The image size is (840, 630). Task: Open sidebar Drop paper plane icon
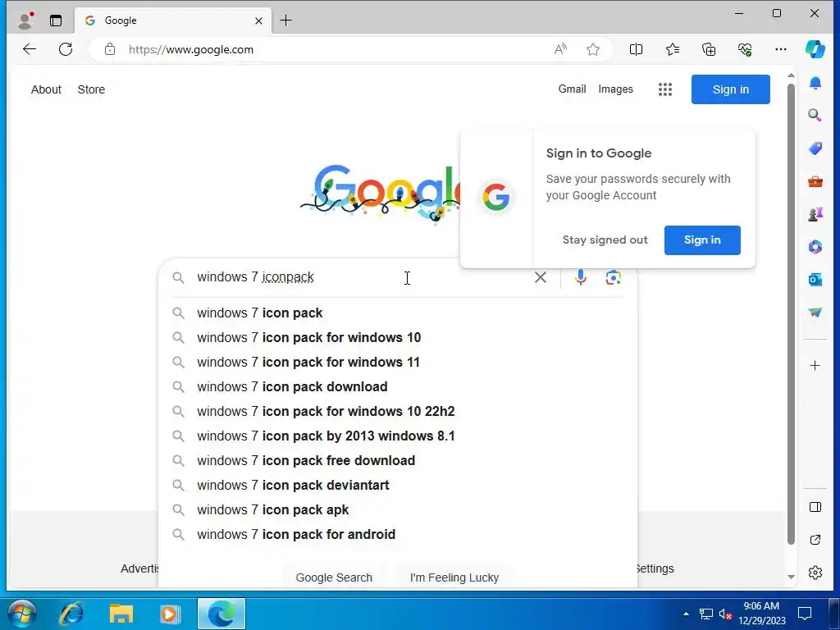(815, 313)
